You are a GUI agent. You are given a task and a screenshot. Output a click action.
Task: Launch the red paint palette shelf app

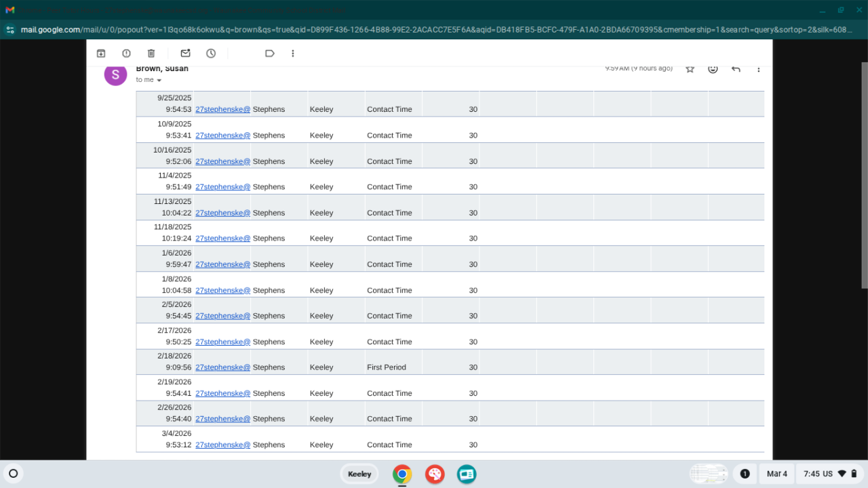coord(435,474)
